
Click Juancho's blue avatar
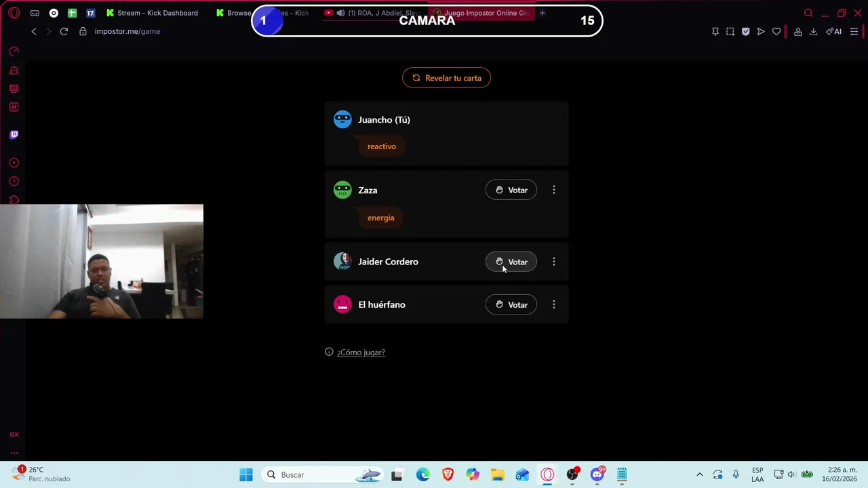(x=342, y=119)
